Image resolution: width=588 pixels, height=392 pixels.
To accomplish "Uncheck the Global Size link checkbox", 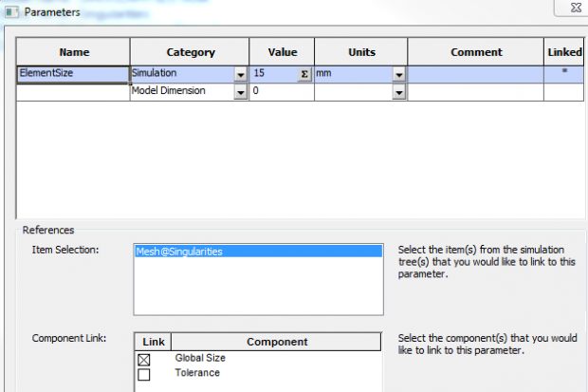I will 144,360.
